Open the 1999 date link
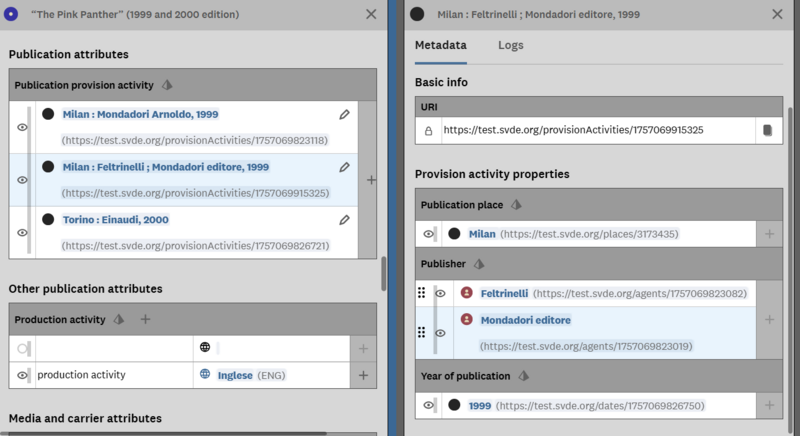 [480, 406]
